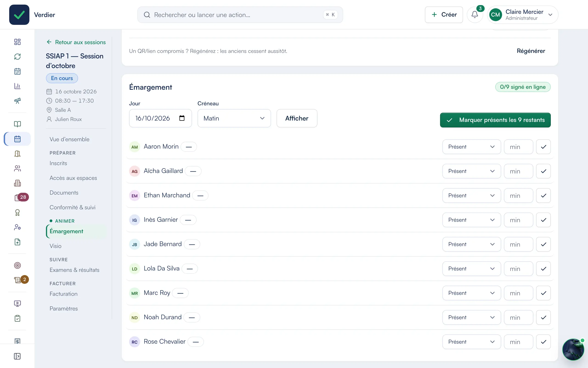588x368 pixels.
Task: Confirm Ethan Marchand's presence checkmark button
Action: click(x=543, y=195)
